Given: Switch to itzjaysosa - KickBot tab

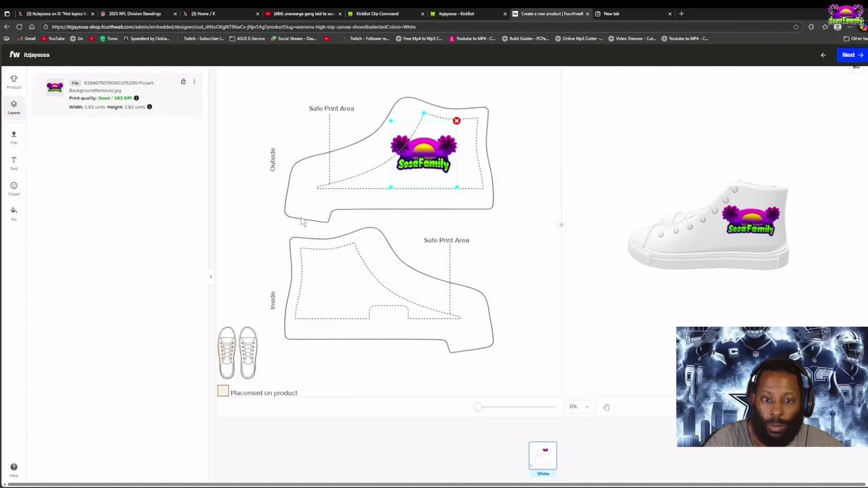Looking at the screenshot, I should tap(468, 14).
